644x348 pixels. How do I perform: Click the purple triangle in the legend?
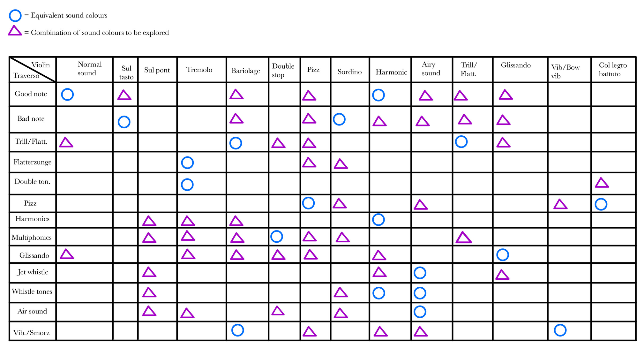[15, 31]
